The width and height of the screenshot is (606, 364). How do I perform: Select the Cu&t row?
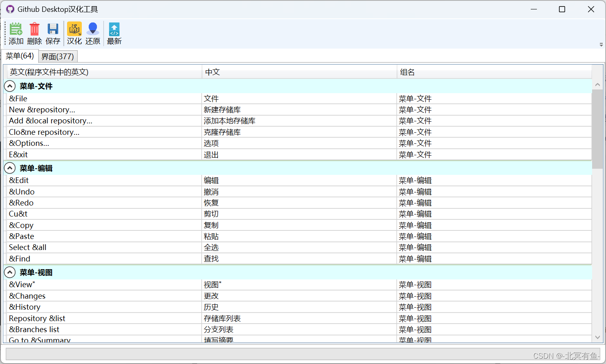tap(299, 214)
